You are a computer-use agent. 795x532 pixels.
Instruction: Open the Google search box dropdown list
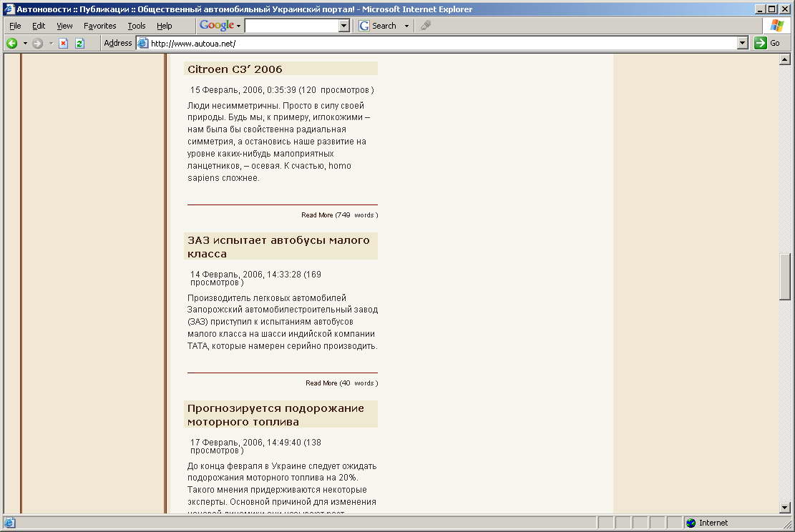[344, 26]
